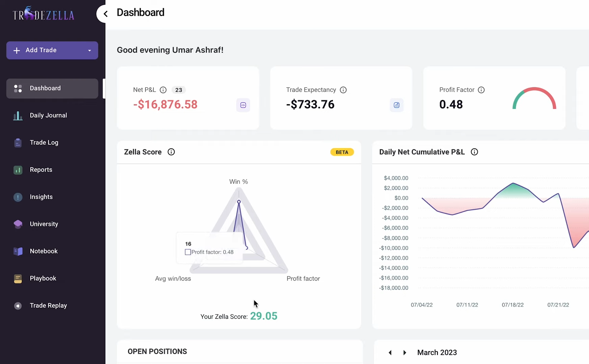Expand the Add Trade dropdown arrow

coord(89,51)
